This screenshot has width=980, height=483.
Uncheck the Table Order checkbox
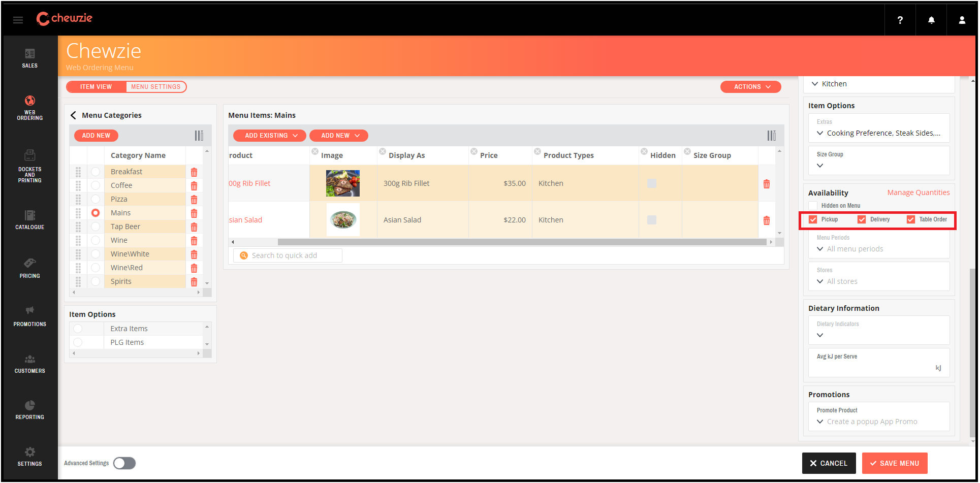(x=911, y=219)
